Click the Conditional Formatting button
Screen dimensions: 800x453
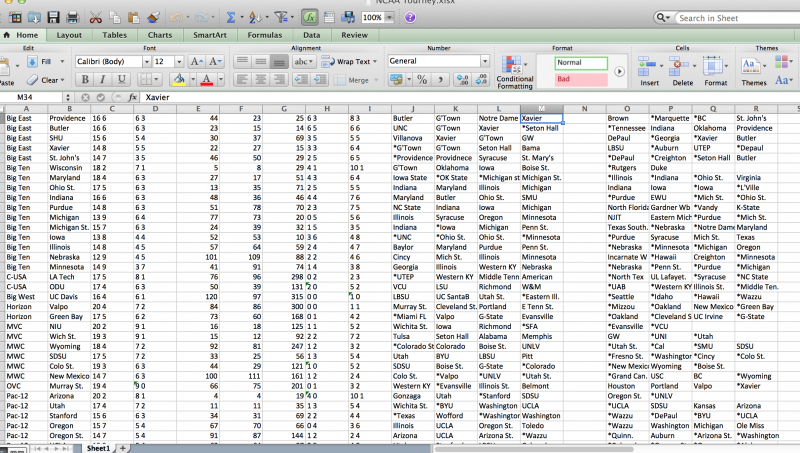[x=514, y=71]
